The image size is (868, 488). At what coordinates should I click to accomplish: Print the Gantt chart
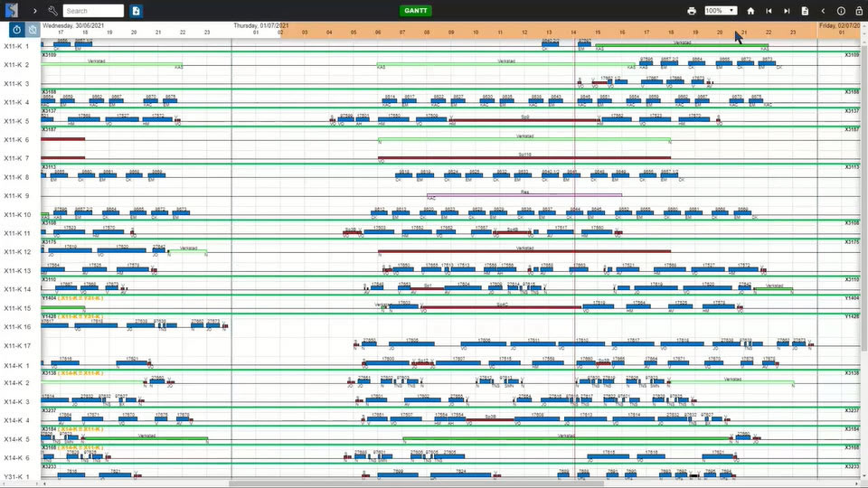coord(692,11)
